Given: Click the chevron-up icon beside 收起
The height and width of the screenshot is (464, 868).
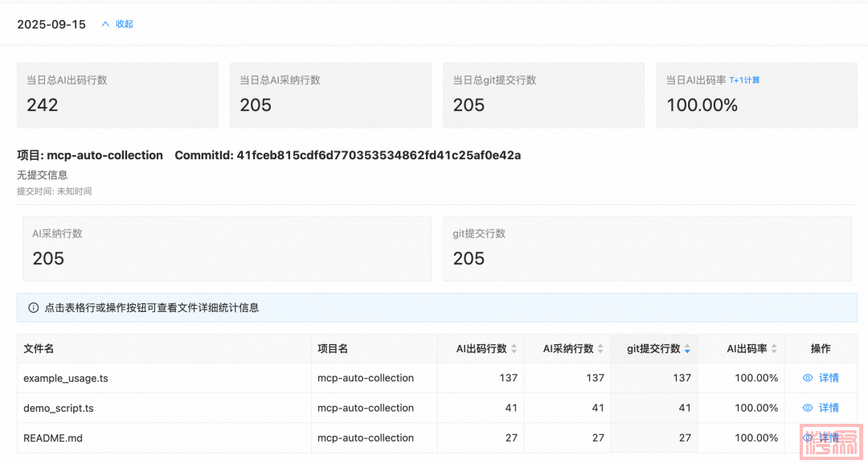Looking at the screenshot, I should (x=105, y=24).
